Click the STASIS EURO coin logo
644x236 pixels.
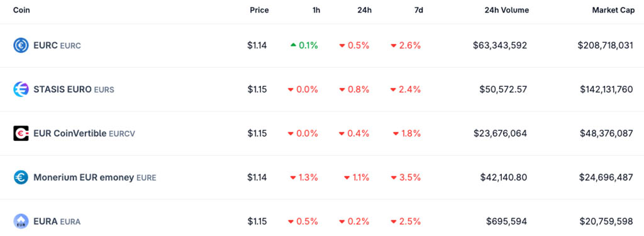(21, 89)
